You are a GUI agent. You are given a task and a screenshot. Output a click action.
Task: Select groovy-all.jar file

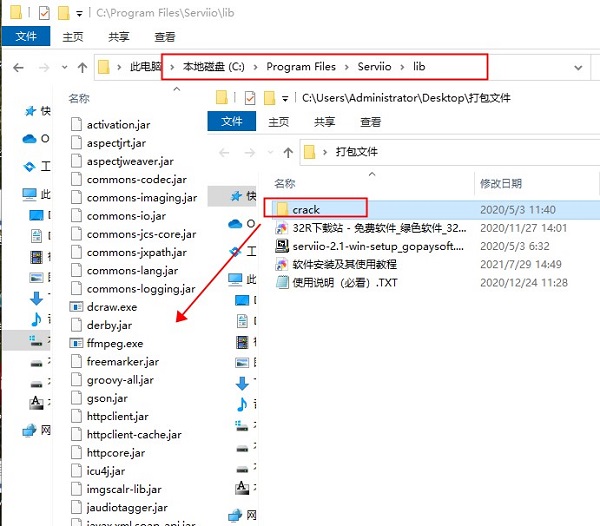[112, 380]
